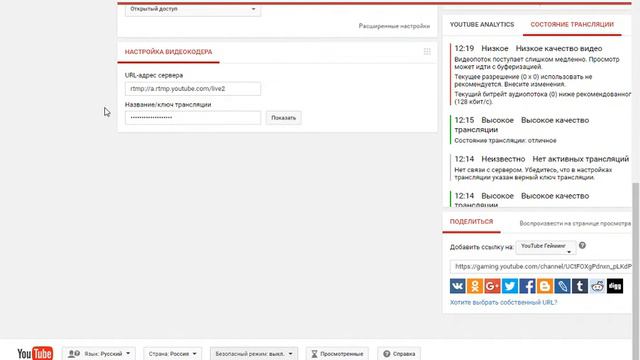Share via Google+ icon
This screenshot has height=360, width=640.
coord(492,286)
